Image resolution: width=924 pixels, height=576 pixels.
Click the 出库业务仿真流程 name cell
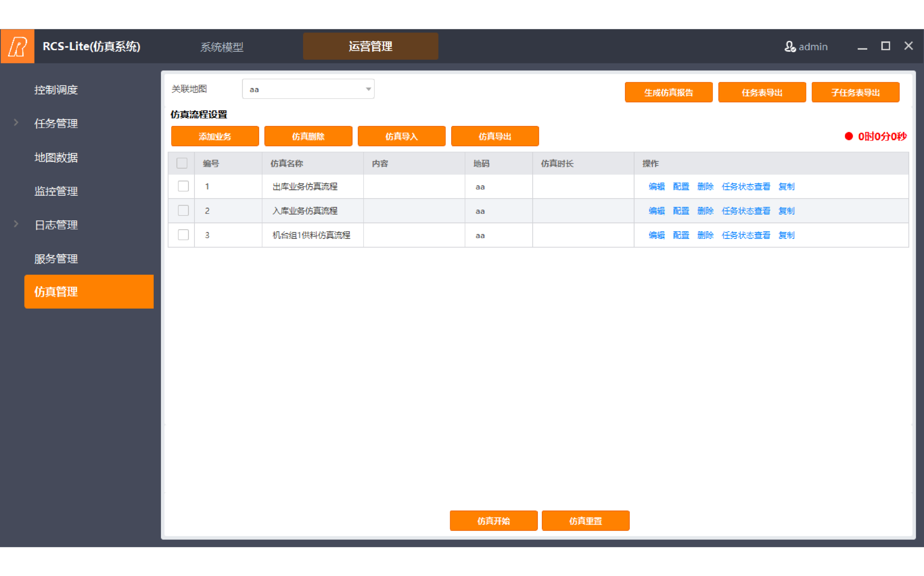click(x=313, y=186)
